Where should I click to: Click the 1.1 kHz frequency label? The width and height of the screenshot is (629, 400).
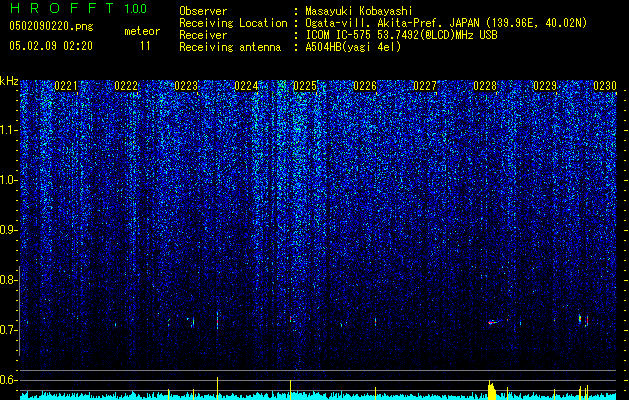(x=7, y=130)
